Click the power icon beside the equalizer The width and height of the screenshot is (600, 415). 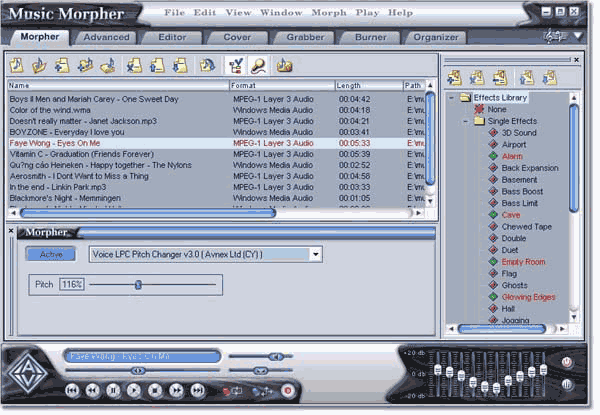[567, 362]
